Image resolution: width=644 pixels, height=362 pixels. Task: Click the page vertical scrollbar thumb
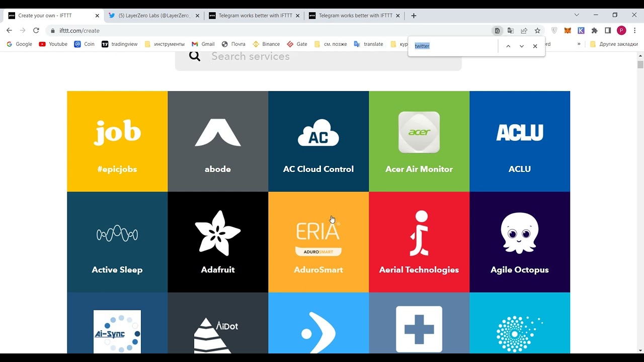click(640, 64)
